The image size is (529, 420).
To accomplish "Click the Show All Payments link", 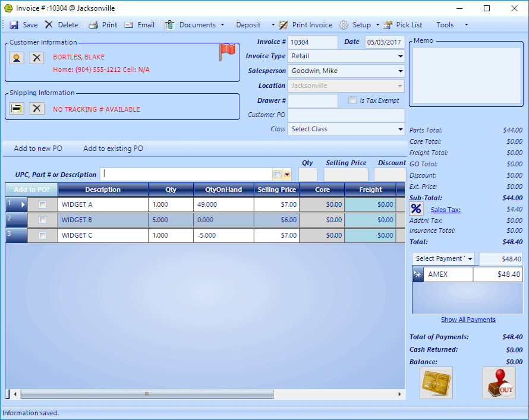I will click(468, 320).
